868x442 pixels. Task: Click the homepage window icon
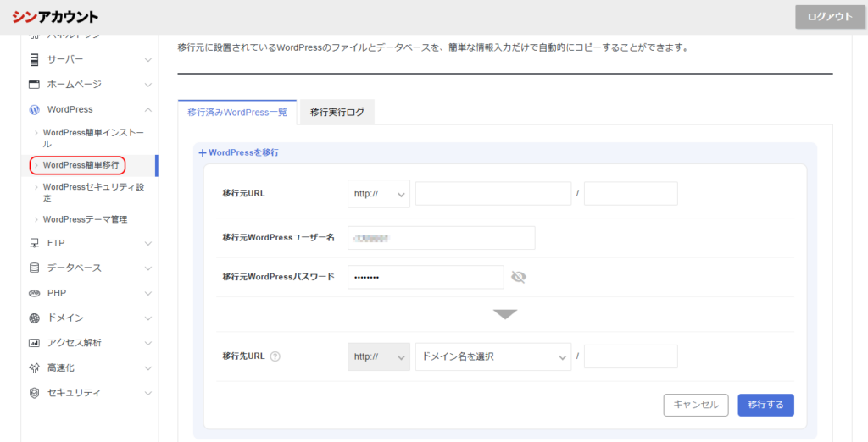(34, 85)
